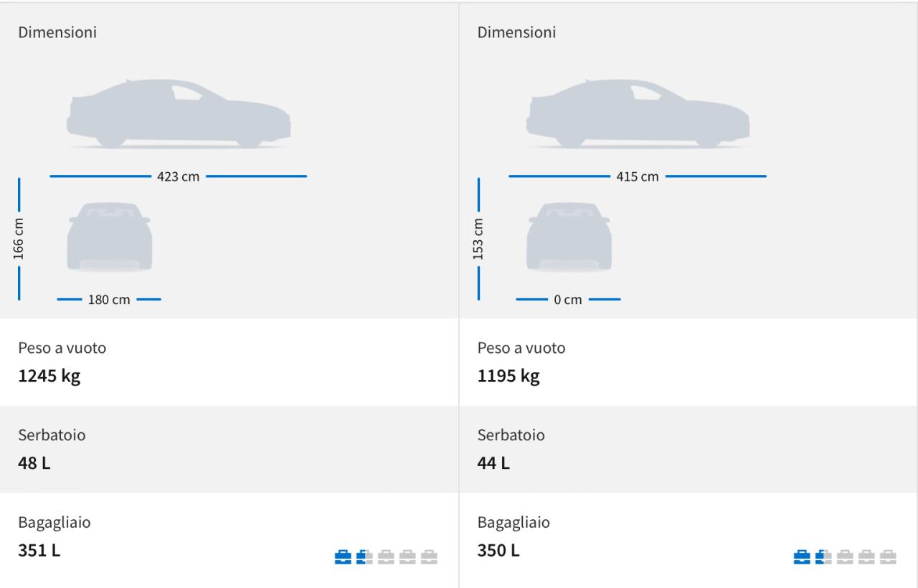Click the 166 cm height label
918x588 pixels.
[x=19, y=239]
